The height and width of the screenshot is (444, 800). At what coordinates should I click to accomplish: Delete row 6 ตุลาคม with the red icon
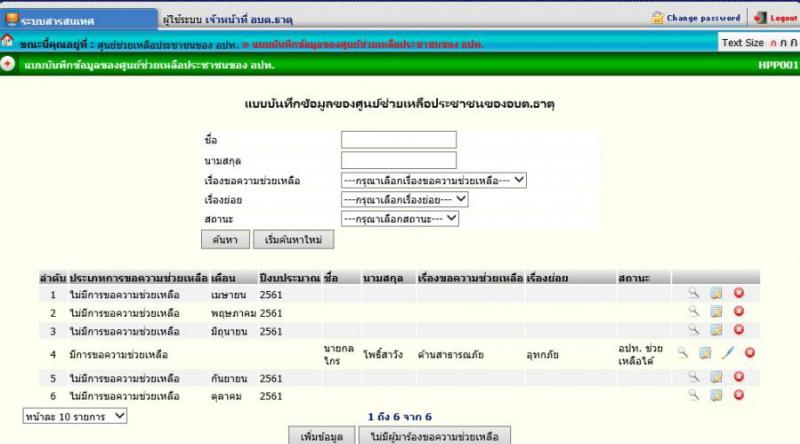(739, 395)
